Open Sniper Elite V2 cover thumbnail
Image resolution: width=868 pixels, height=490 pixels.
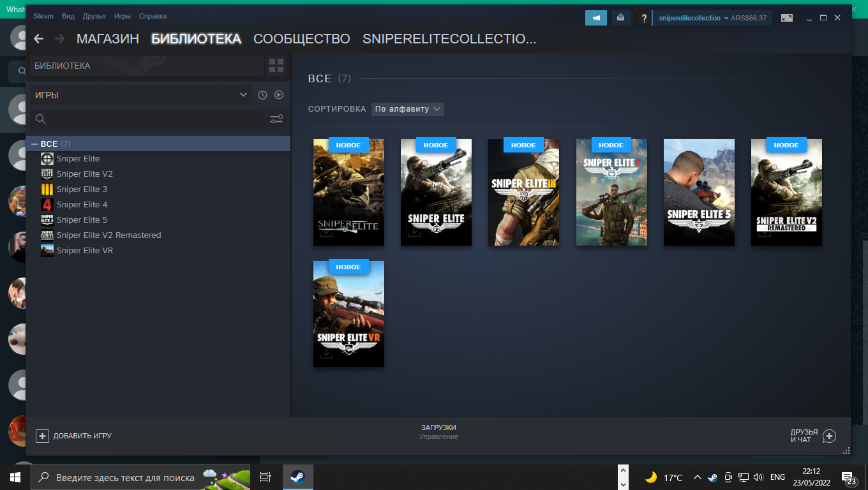tap(436, 192)
